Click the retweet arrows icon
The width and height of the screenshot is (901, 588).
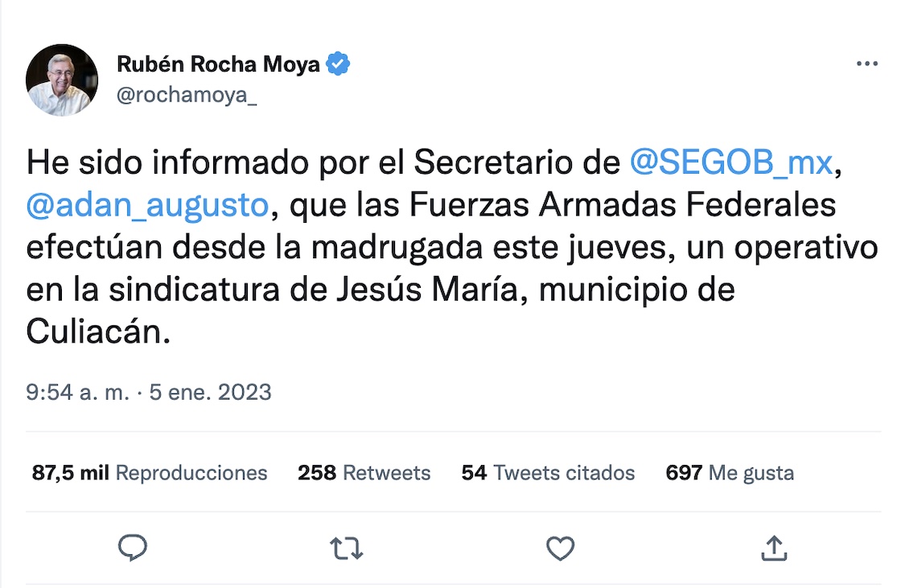coord(347,549)
